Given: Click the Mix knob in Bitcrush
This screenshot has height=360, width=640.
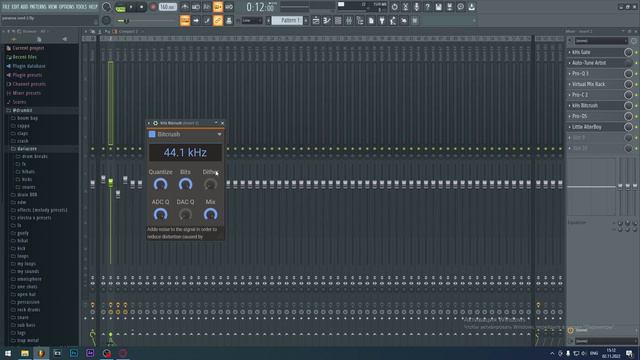Looking at the screenshot, I should coord(210,214).
